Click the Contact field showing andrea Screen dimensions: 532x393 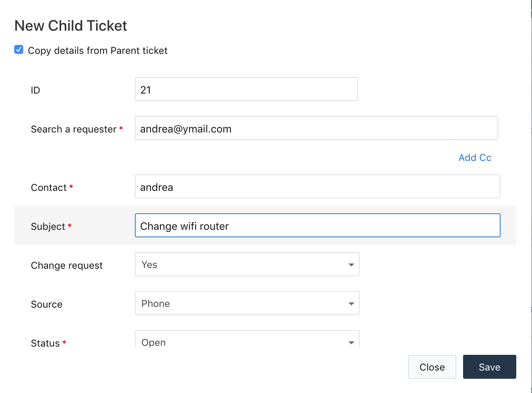317,186
